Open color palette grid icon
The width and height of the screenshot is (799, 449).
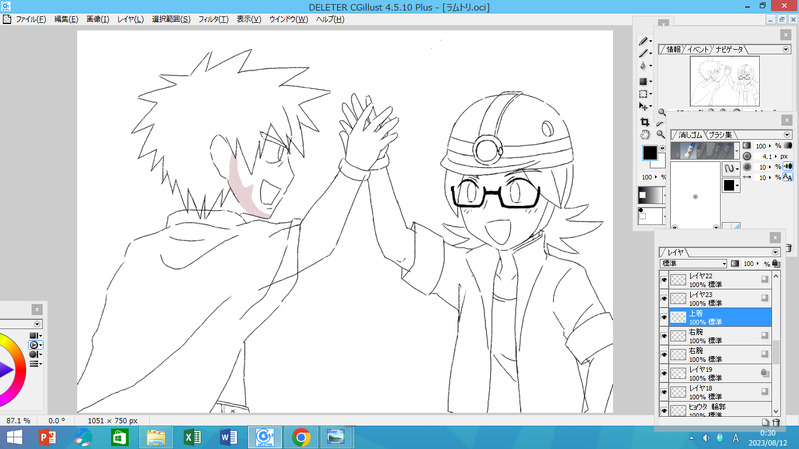click(34, 335)
